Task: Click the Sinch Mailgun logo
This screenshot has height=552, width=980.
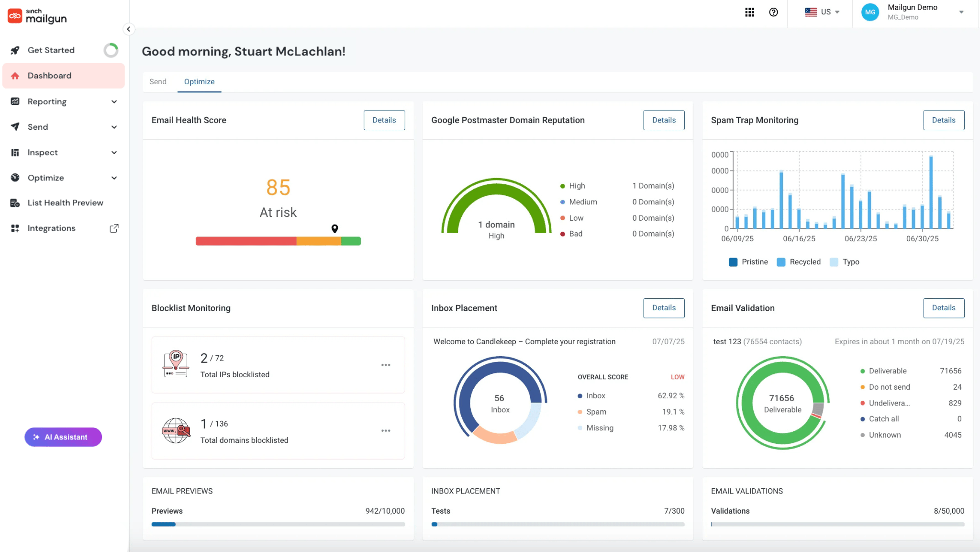Action: 37,16
